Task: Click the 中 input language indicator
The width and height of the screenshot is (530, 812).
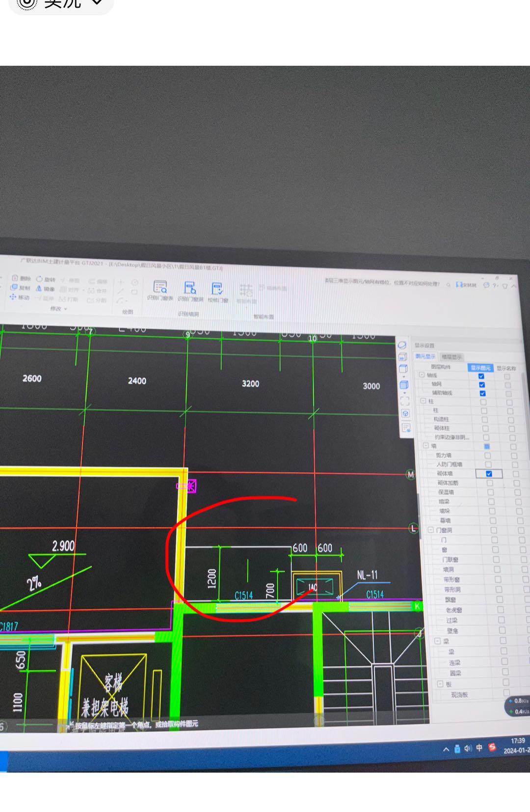Action: (479, 748)
